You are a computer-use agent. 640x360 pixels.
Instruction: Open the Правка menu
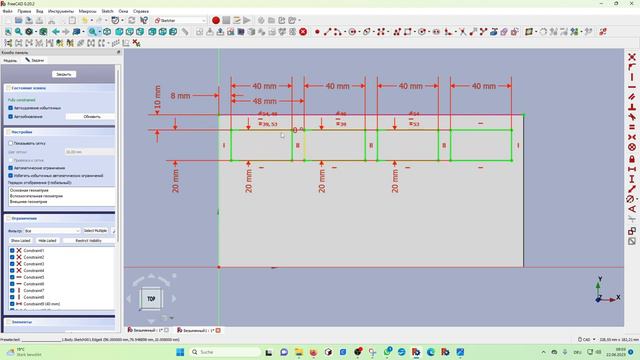24,11
